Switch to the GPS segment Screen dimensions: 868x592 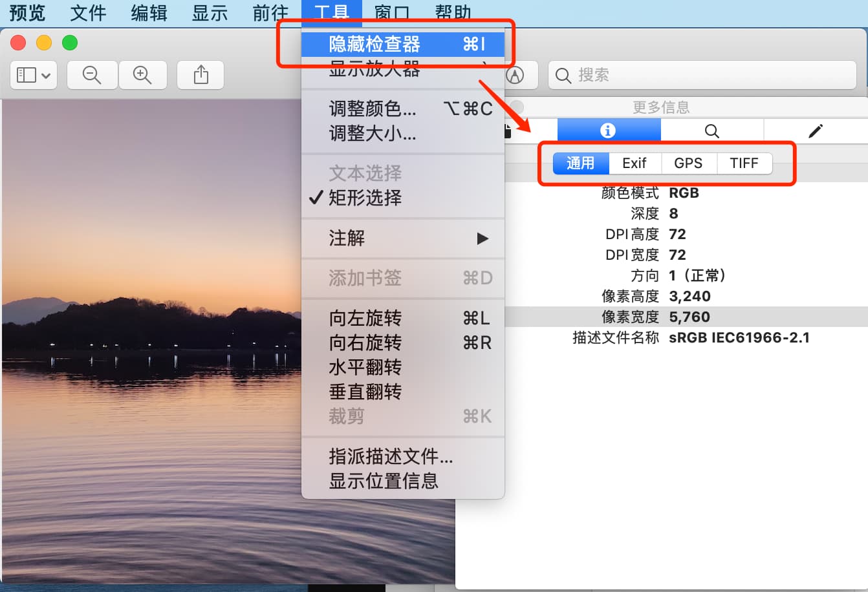tap(688, 164)
